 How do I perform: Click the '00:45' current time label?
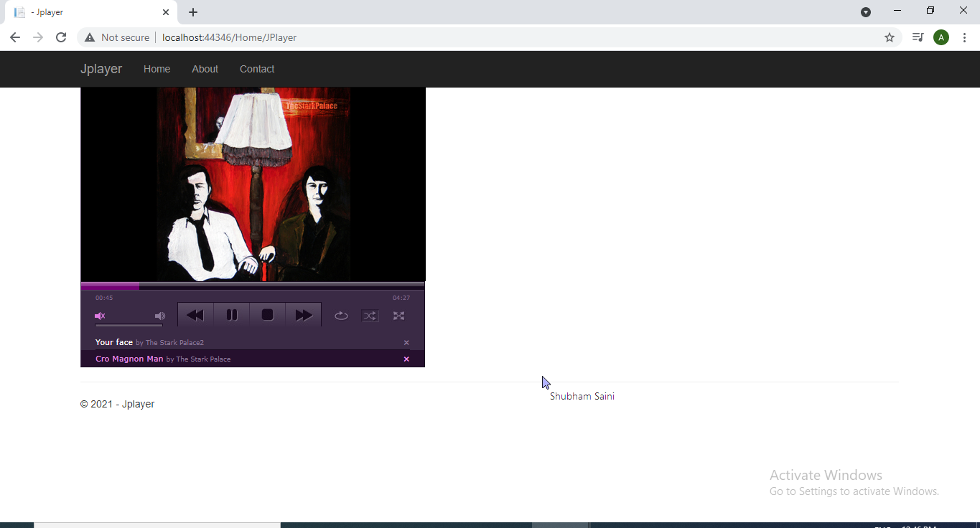pos(104,298)
